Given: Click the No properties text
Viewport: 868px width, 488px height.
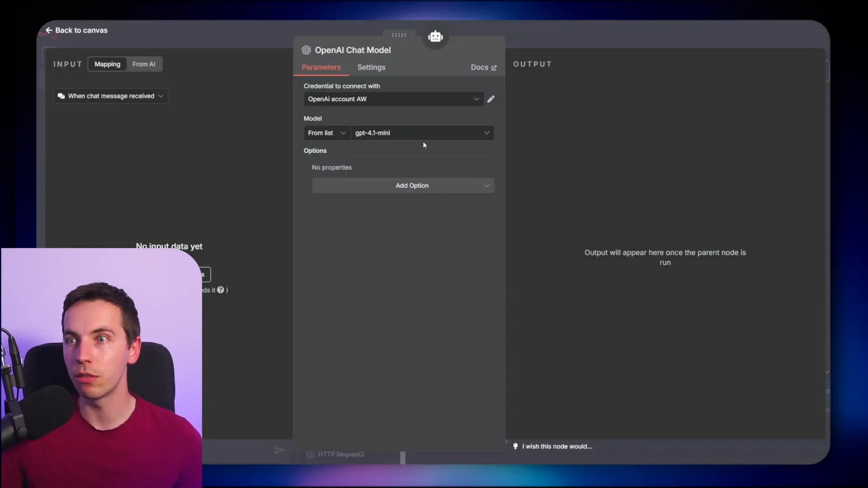Looking at the screenshot, I should [x=331, y=168].
